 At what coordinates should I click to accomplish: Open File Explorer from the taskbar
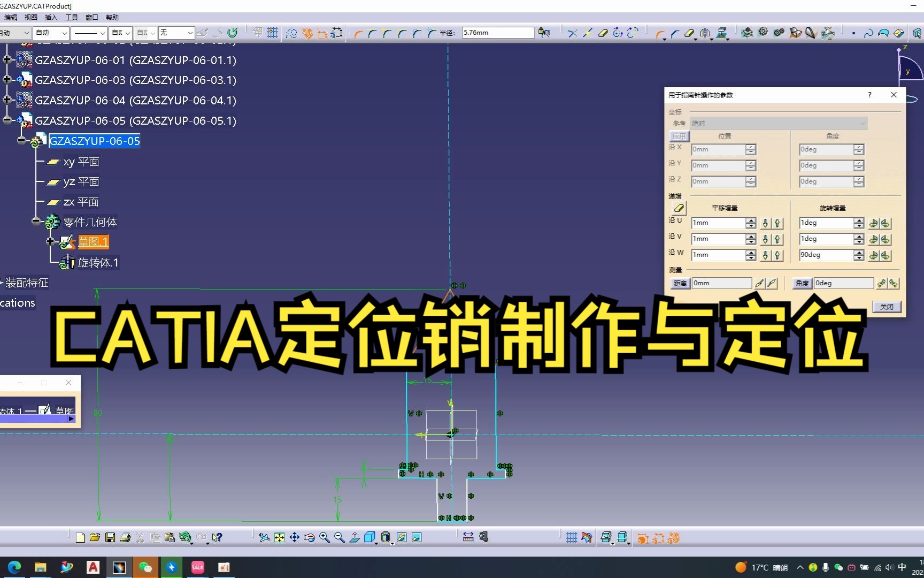pyautogui.click(x=40, y=567)
